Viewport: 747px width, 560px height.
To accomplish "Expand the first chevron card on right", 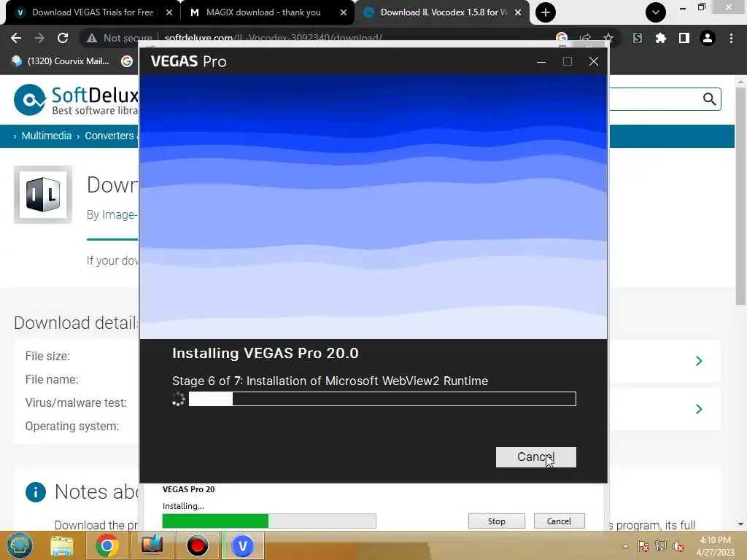I will [x=699, y=361].
